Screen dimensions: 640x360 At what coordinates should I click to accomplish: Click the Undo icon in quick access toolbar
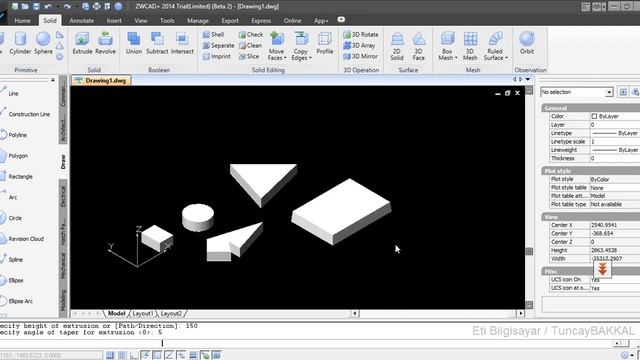click(48, 7)
